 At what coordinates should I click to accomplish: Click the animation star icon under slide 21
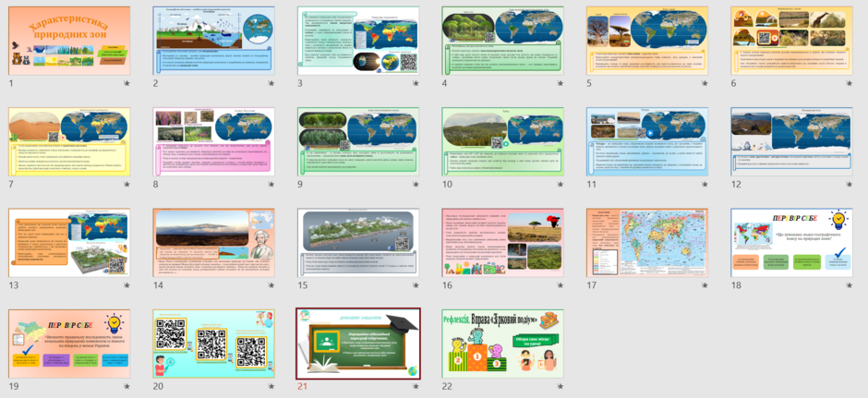[416, 386]
